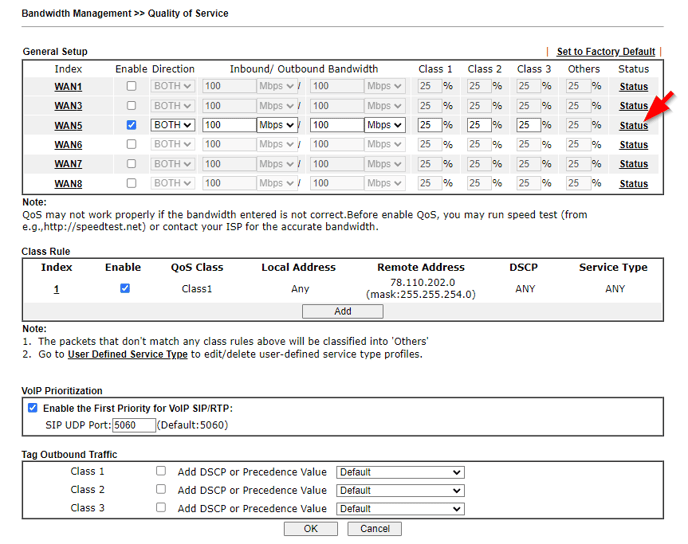
Task: Focus WAN5 Class 2 percentage field
Action: 479,125
